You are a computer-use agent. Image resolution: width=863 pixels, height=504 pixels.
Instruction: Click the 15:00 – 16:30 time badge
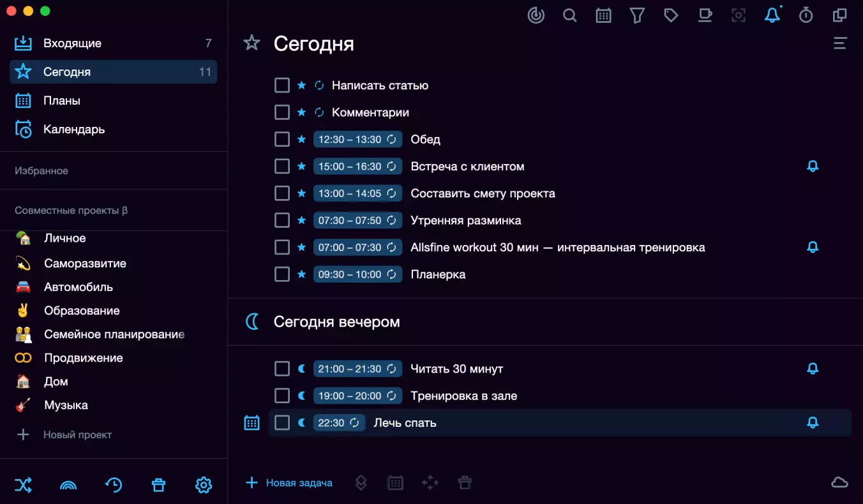pyautogui.click(x=357, y=167)
